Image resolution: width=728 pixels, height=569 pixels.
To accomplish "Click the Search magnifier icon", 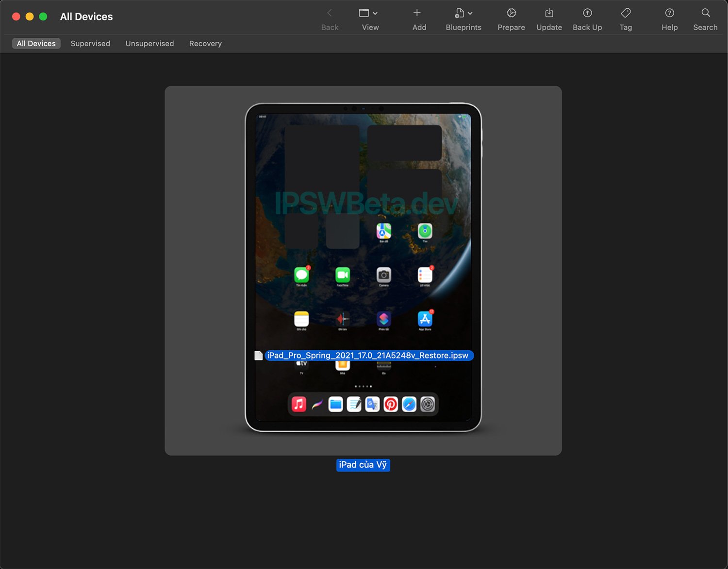I will [x=705, y=13].
